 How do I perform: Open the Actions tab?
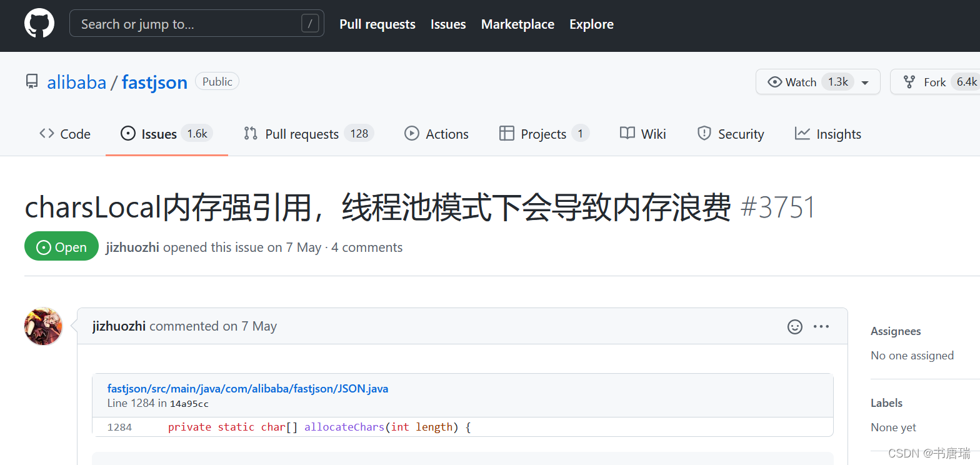(437, 134)
